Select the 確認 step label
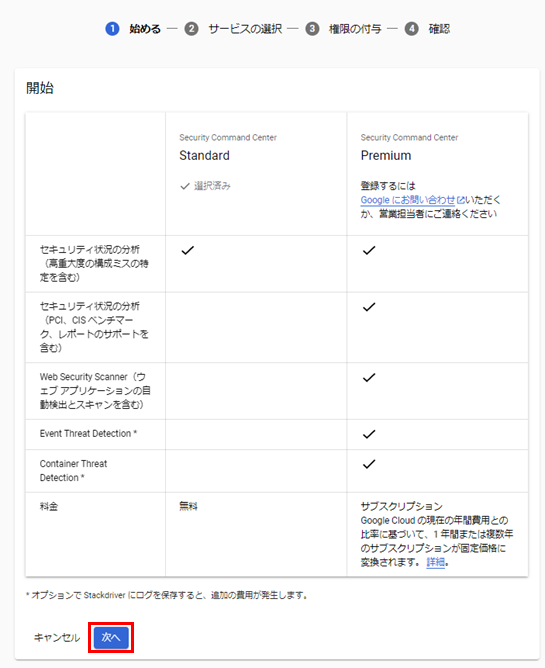This screenshot has width=545, height=668. coord(439,29)
